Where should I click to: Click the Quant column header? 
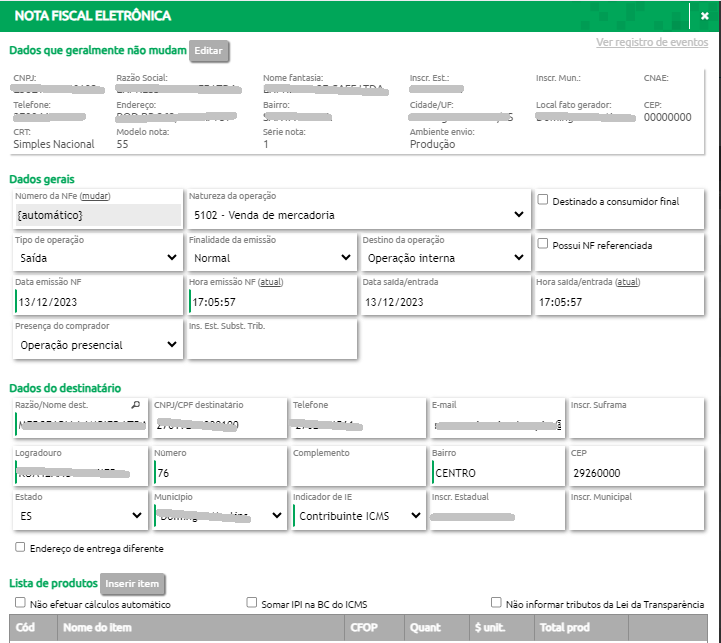click(x=437, y=628)
